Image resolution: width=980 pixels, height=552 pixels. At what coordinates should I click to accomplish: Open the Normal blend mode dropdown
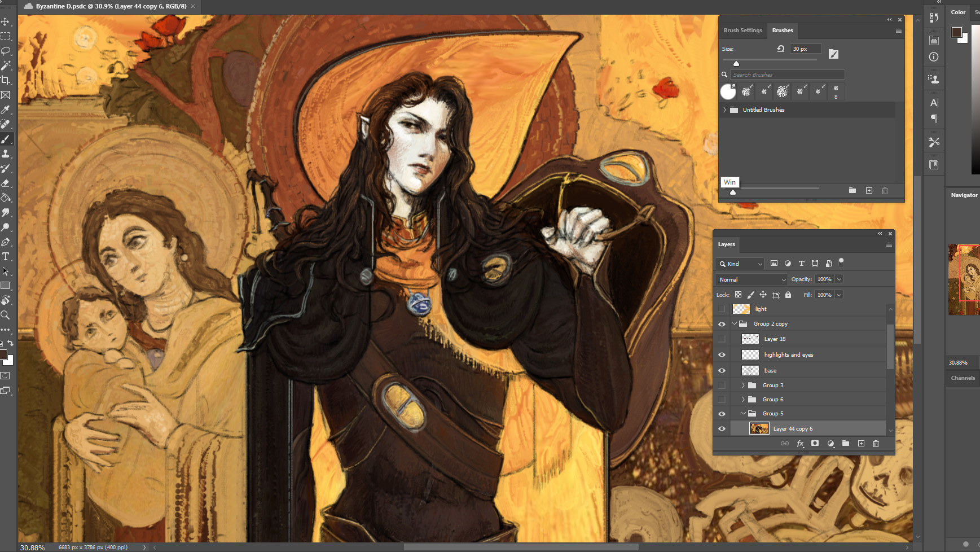click(752, 279)
